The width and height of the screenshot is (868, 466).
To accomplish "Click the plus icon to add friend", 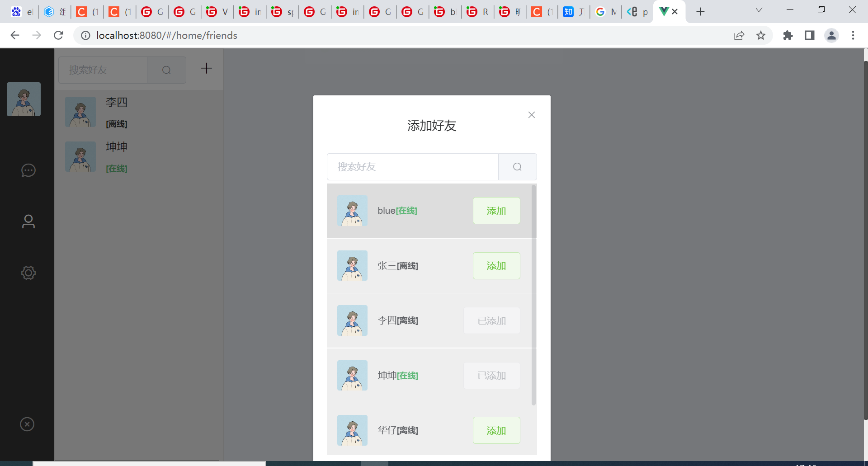I will point(206,68).
